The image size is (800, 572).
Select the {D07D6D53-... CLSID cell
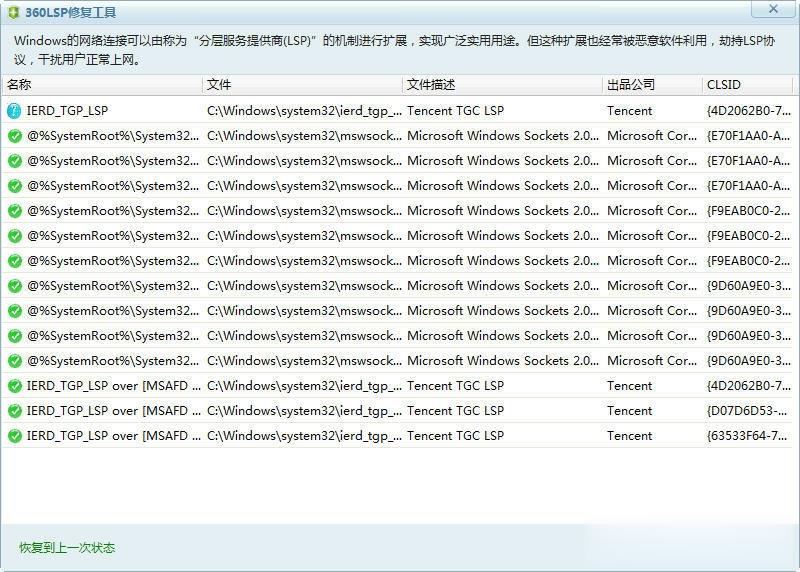click(x=747, y=411)
